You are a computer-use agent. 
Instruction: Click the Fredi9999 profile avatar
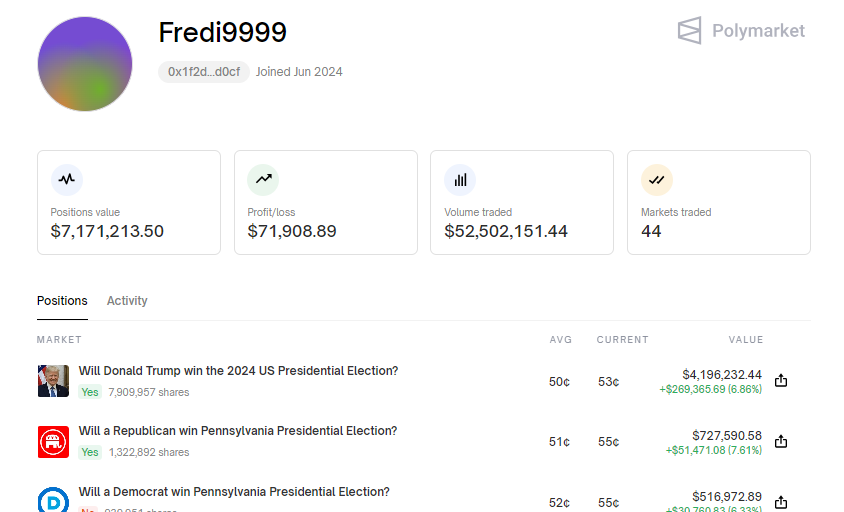point(85,64)
